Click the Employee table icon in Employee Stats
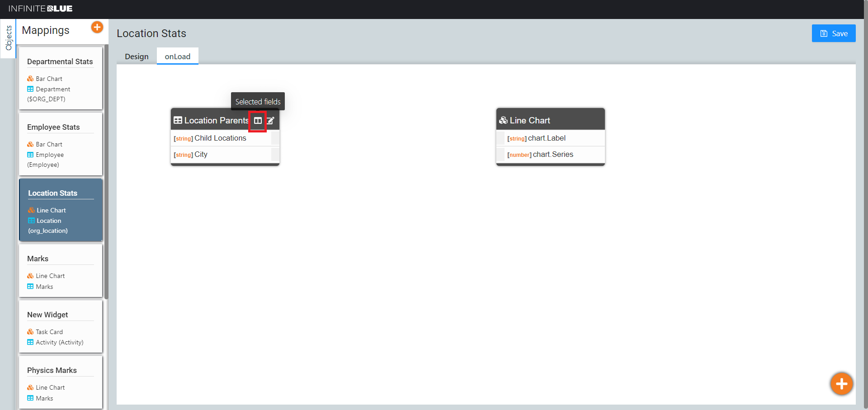The image size is (868, 410). point(30,155)
